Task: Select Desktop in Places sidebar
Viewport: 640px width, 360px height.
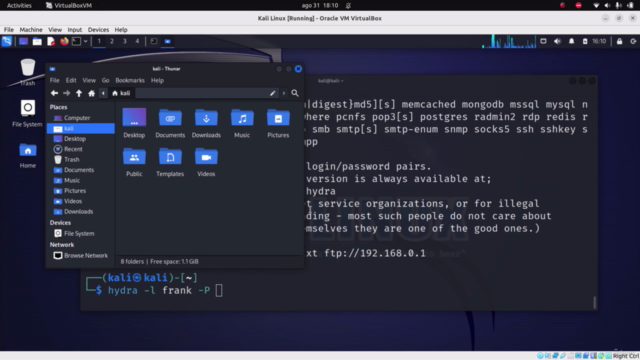Action: [x=81, y=139]
